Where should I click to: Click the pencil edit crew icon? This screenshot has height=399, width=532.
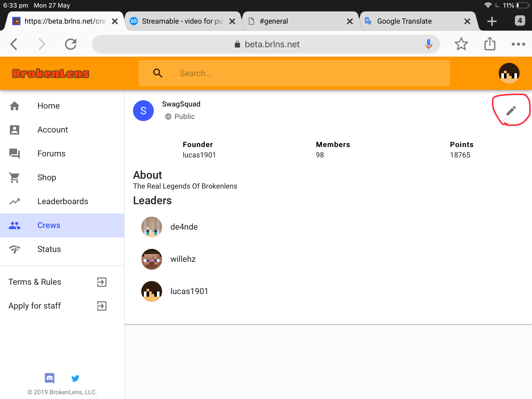click(511, 111)
